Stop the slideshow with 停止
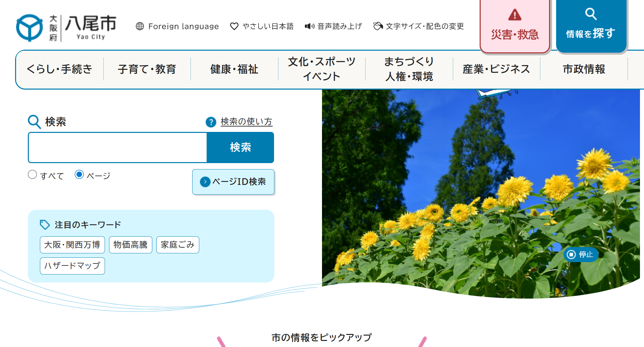The image size is (644, 347). [x=581, y=254]
